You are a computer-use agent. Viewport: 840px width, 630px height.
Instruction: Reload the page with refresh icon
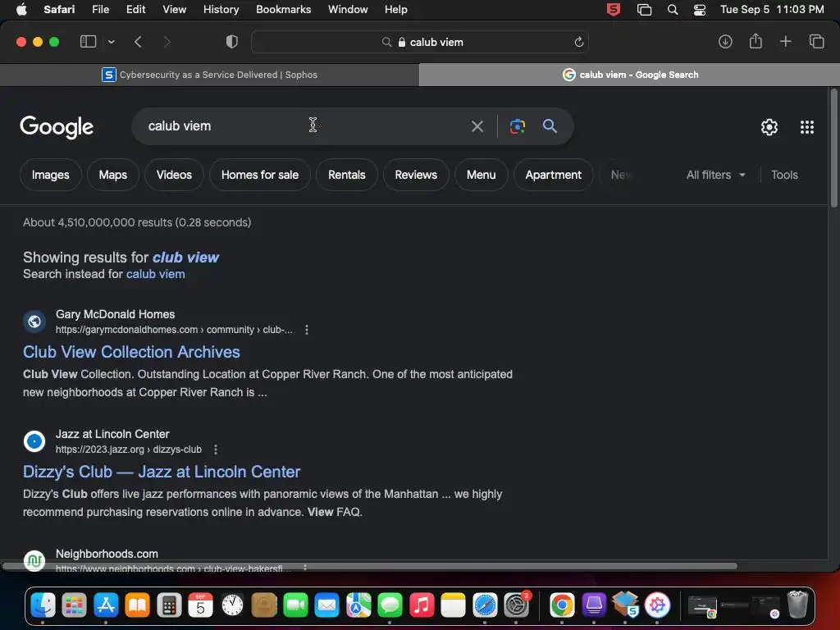pos(578,42)
